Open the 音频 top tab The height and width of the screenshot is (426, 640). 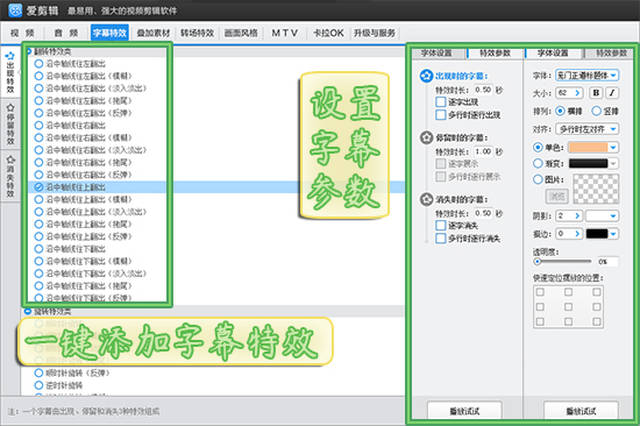66,33
